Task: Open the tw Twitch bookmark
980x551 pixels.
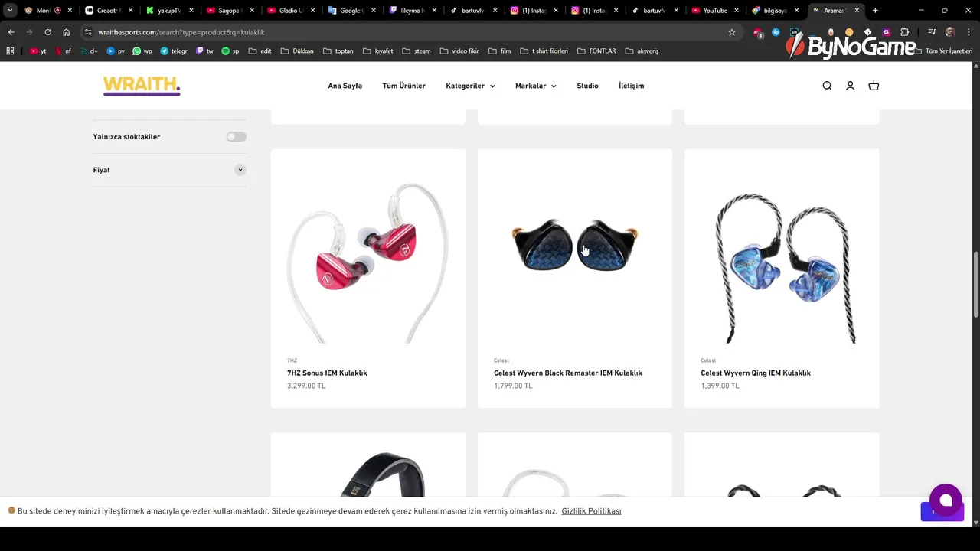Action: pyautogui.click(x=204, y=51)
